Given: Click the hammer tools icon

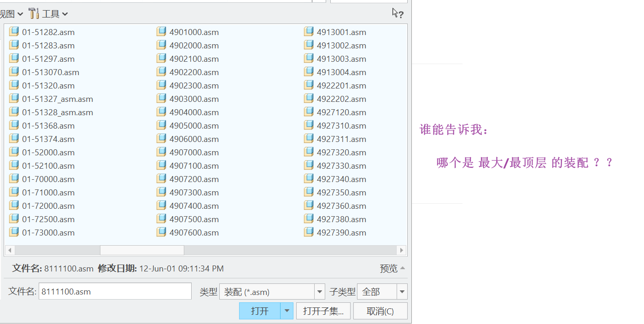Looking at the screenshot, I should point(34,13).
